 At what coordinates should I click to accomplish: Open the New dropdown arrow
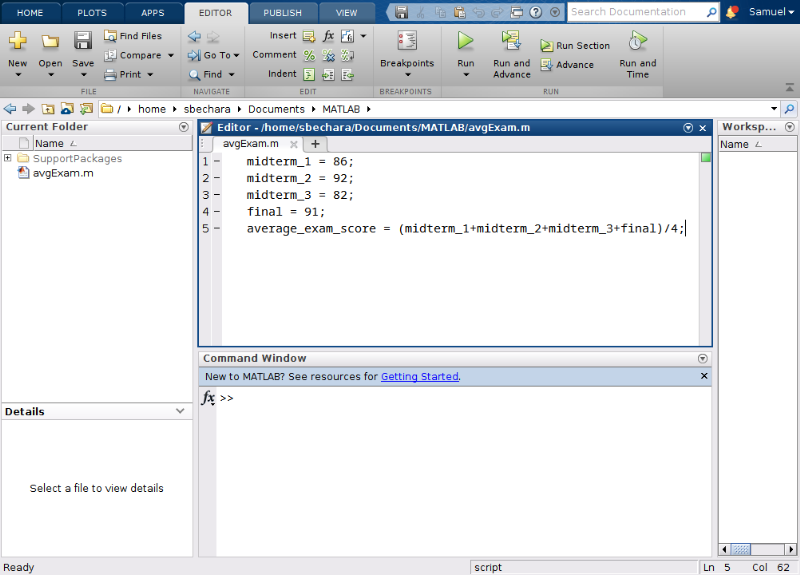click(18, 75)
